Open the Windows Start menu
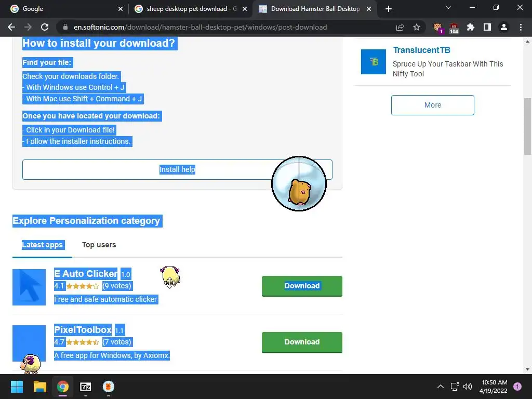The width and height of the screenshot is (532, 399). click(x=17, y=387)
